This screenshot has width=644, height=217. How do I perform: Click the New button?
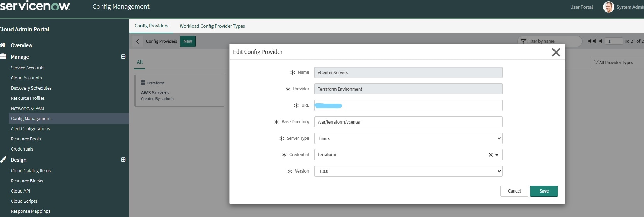pyautogui.click(x=188, y=41)
